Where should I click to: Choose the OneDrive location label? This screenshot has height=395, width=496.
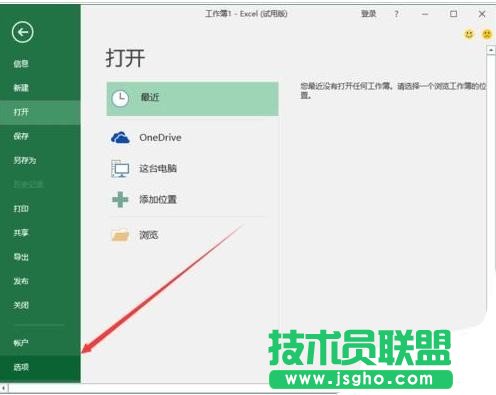click(160, 137)
